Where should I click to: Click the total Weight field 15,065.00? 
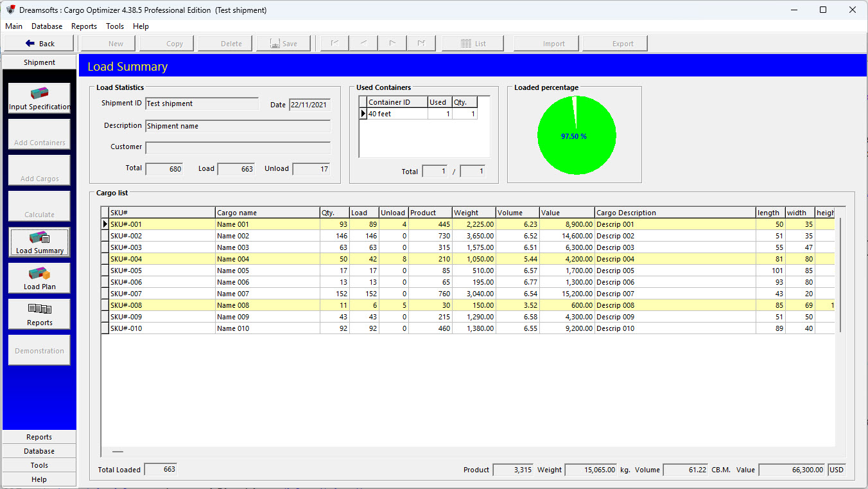(591, 470)
